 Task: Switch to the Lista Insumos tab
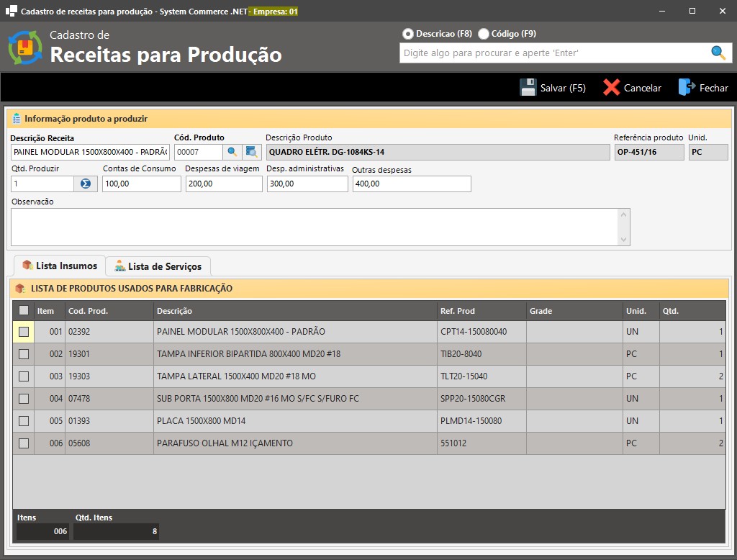(x=59, y=266)
